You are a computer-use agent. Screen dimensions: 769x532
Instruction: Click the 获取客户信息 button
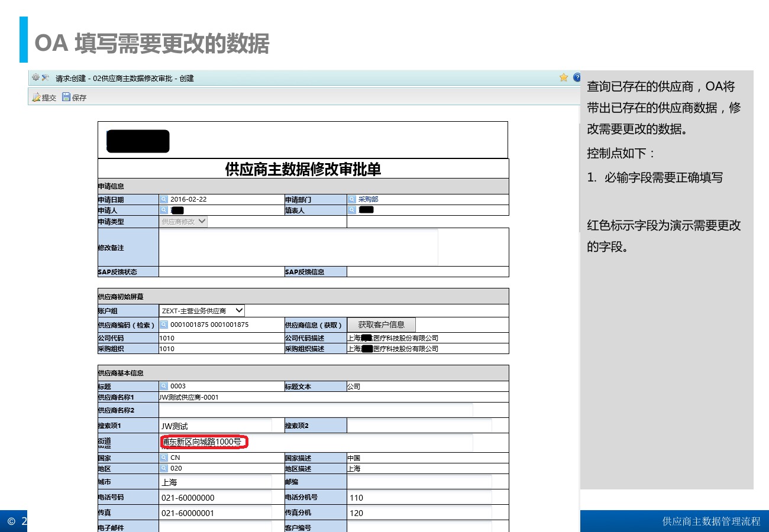[381, 325]
